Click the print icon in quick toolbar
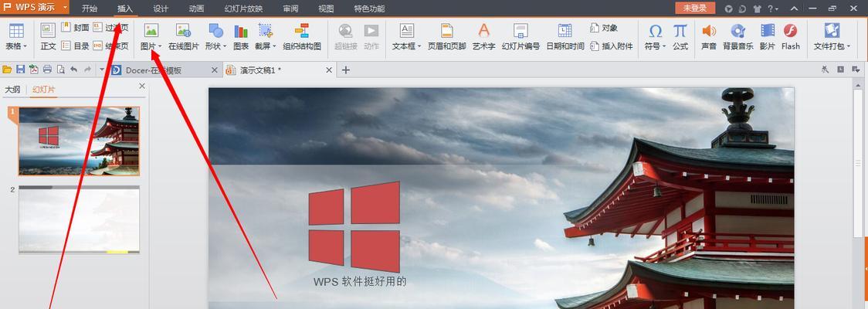 (47, 70)
